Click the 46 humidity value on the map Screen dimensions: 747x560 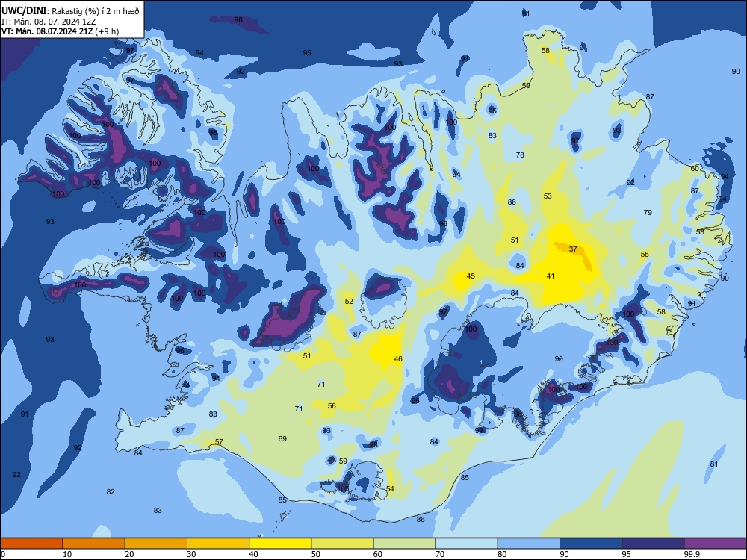tap(398, 358)
